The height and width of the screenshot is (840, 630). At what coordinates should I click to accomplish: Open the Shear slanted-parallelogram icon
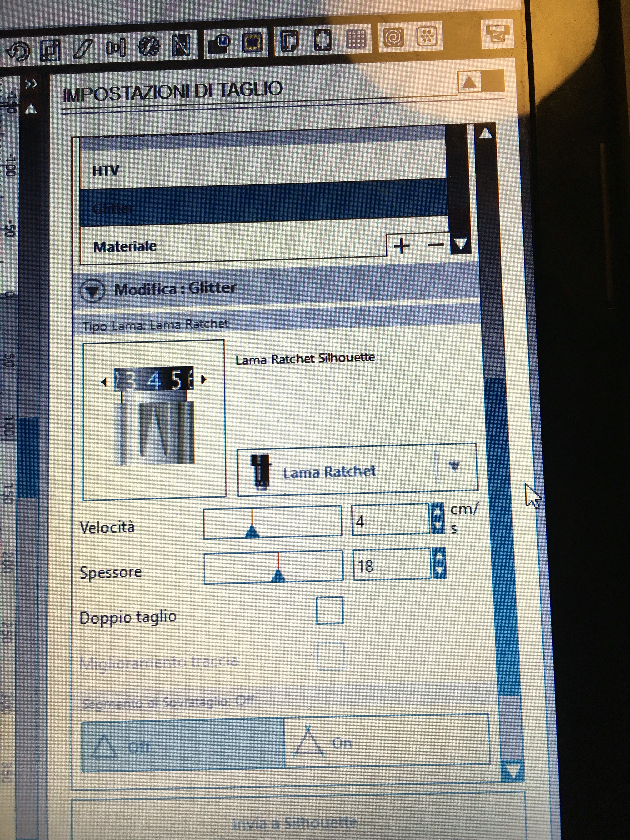point(82,49)
